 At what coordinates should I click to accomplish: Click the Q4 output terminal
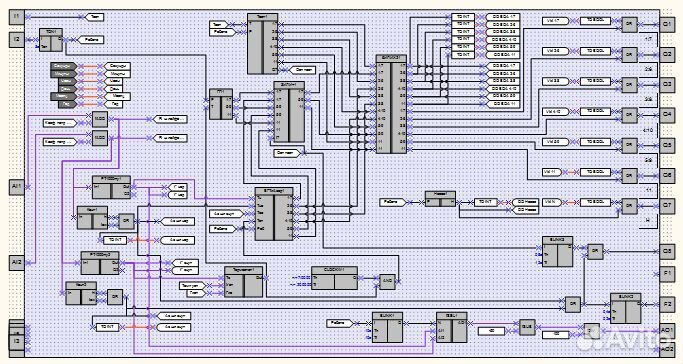pyautogui.click(x=667, y=115)
